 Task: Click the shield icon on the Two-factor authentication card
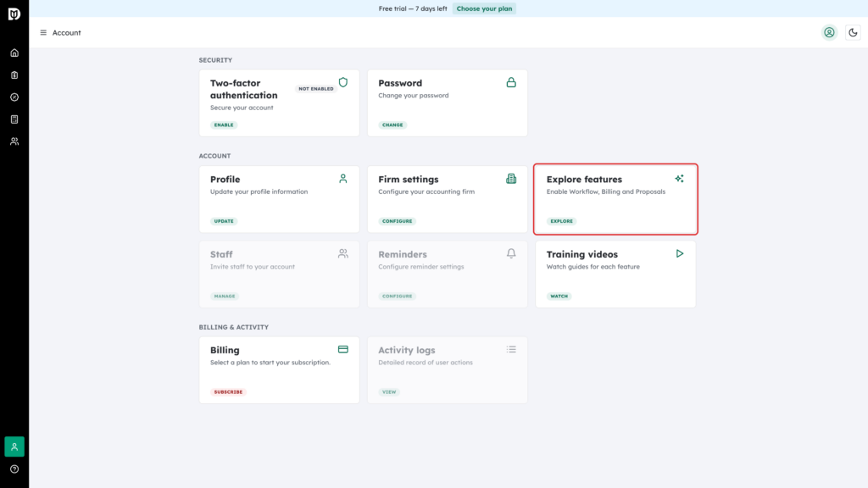[343, 82]
